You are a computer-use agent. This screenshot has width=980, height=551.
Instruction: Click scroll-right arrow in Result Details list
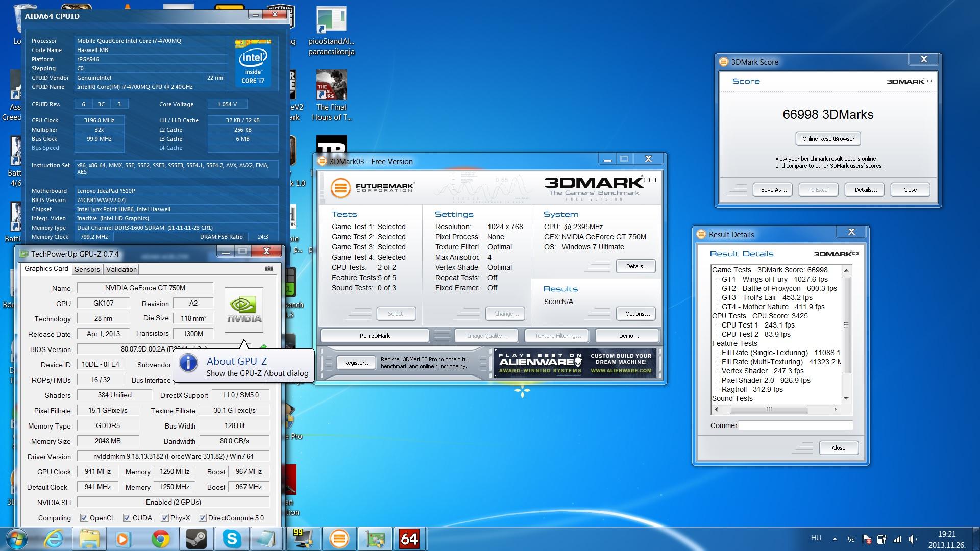836,409
